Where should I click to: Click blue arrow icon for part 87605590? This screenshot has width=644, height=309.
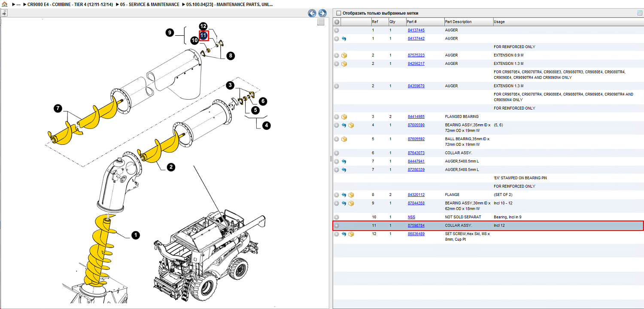pos(344,125)
